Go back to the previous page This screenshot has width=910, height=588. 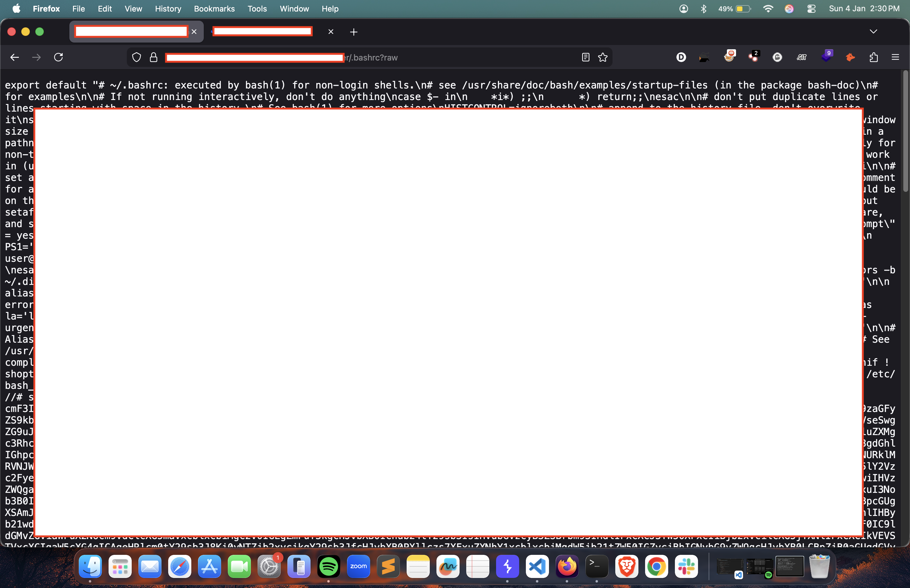pyautogui.click(x=15, y=57)
